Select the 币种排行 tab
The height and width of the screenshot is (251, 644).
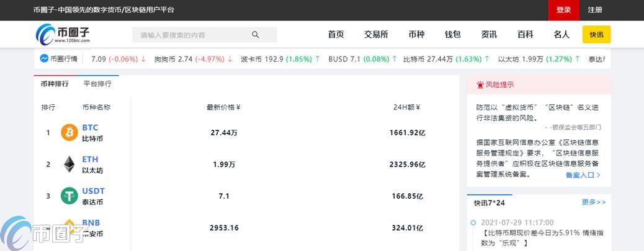click(x=55, y=84)
